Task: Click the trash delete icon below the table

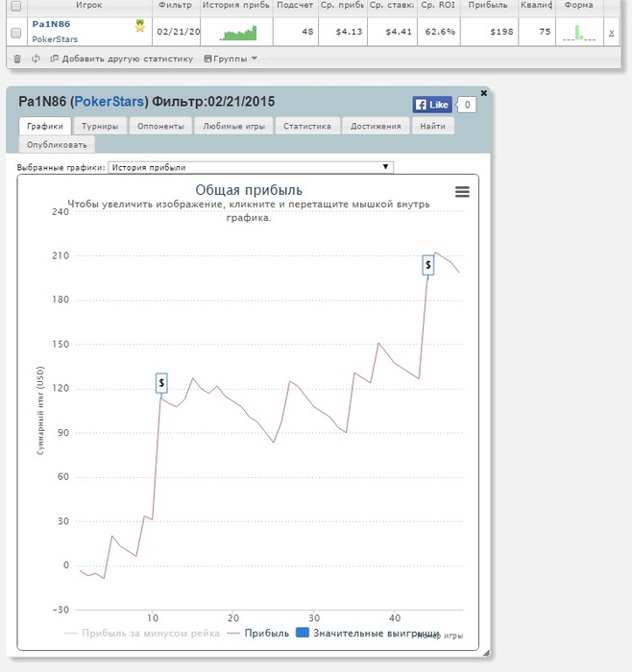Action: tap(17, 59)
